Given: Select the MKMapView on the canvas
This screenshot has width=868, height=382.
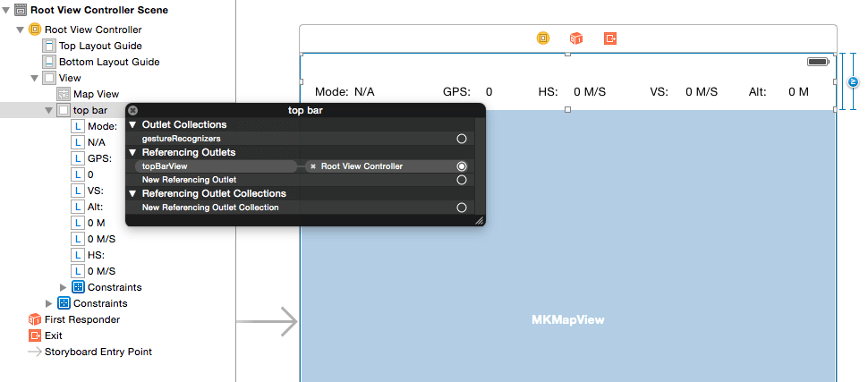Looking at the screenshot, I should 568,319.
